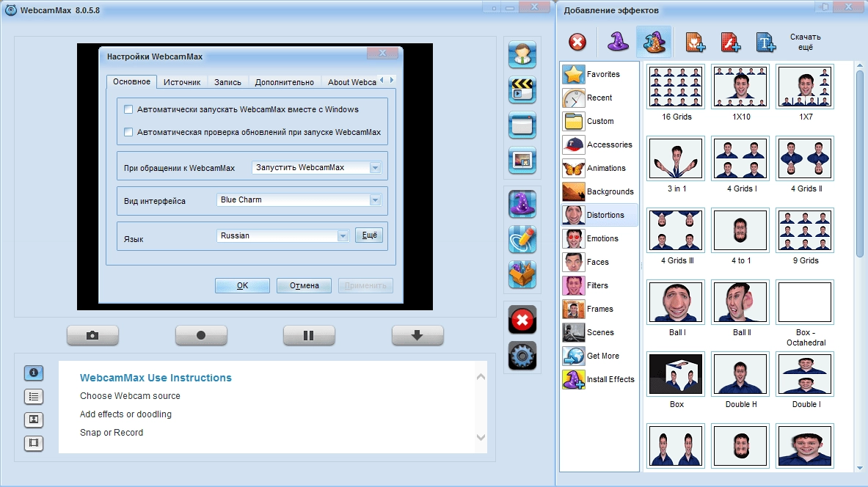Screen dimensions: 868x487
Task: Select the blank screen source icon
Action: (x=522, y=125)
